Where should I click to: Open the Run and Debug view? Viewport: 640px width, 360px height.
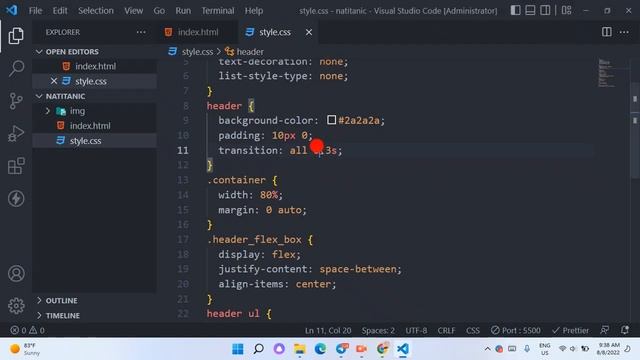(16, 133)
